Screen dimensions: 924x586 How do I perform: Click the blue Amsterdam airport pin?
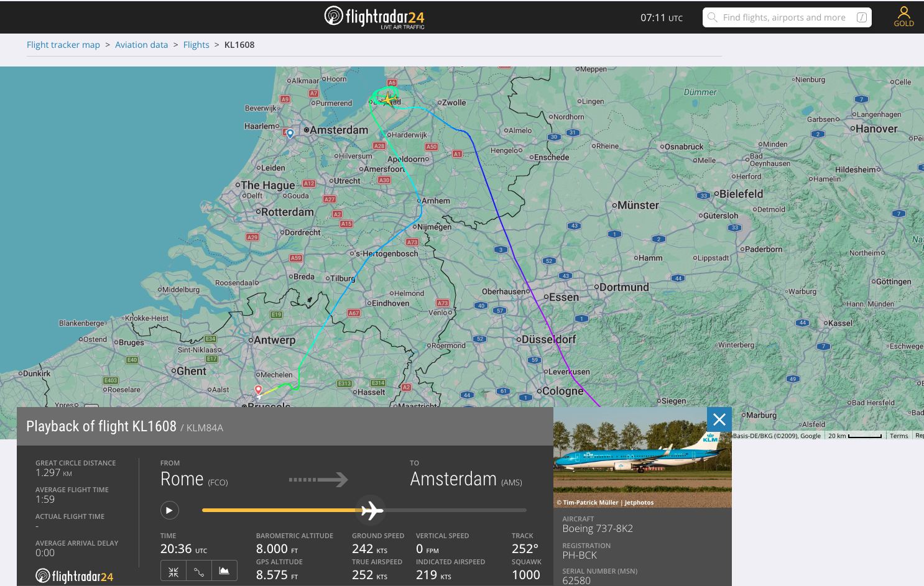click(x=290, y=133)
